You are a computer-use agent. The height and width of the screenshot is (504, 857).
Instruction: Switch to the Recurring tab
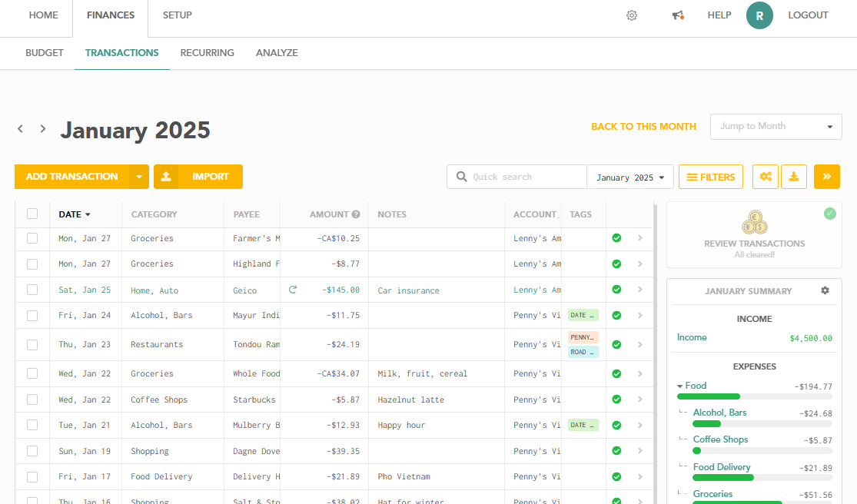[207, 53]
